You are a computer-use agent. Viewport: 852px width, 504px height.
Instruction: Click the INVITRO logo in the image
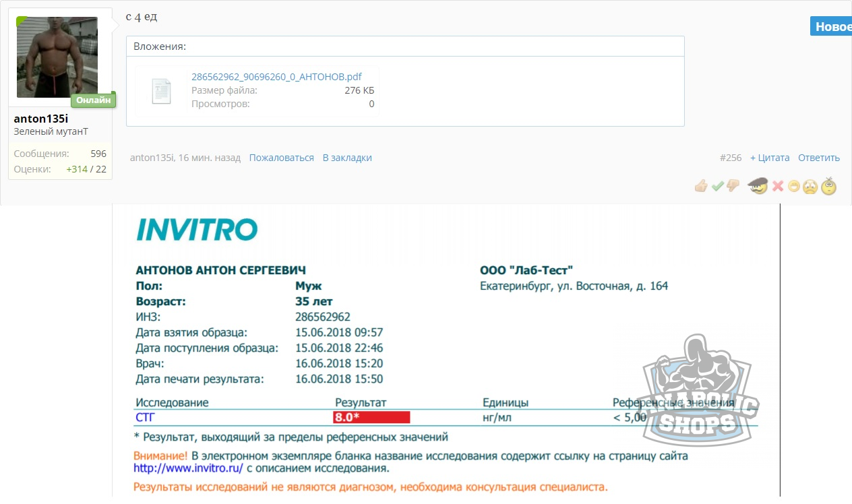pyautogui.click(x=197, y=229)
